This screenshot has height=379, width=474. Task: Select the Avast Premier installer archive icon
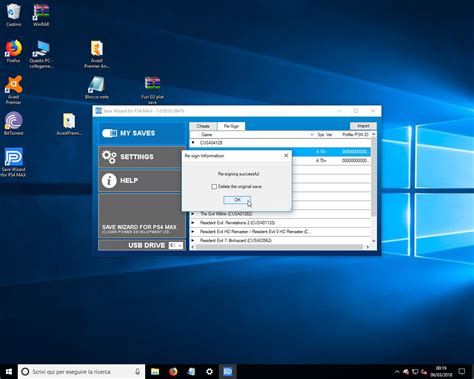[97, 54]
